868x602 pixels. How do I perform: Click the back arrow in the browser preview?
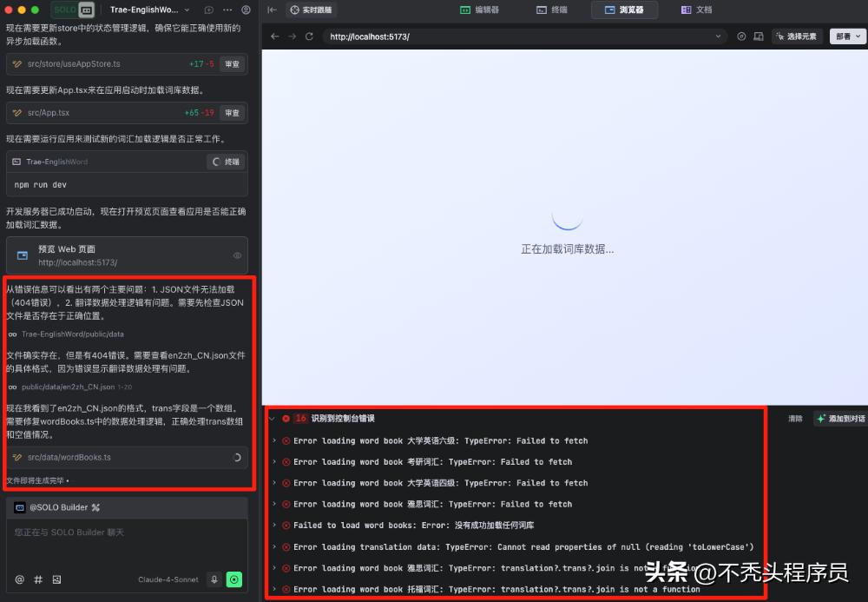coord(274,36)
